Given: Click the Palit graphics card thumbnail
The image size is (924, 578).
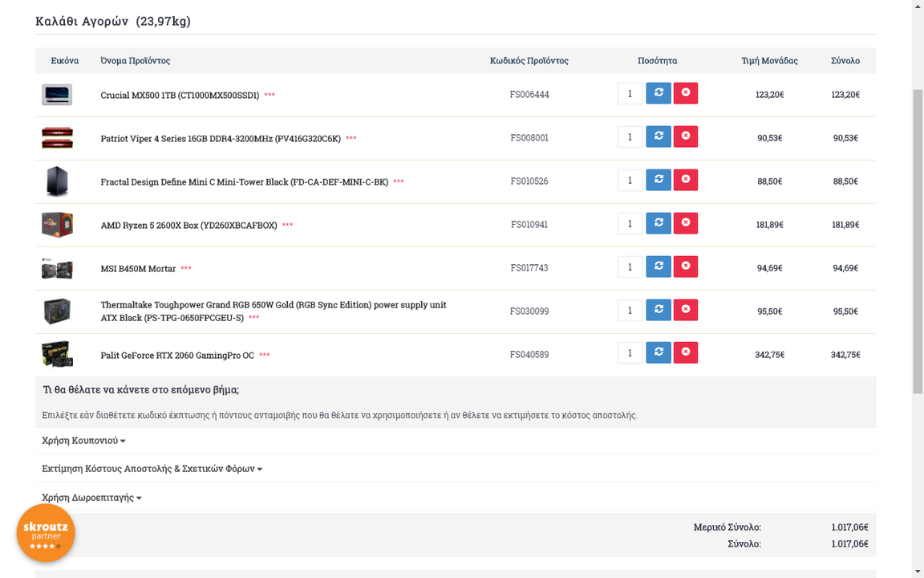Looking at the screenshot, I should pos(57,355).
